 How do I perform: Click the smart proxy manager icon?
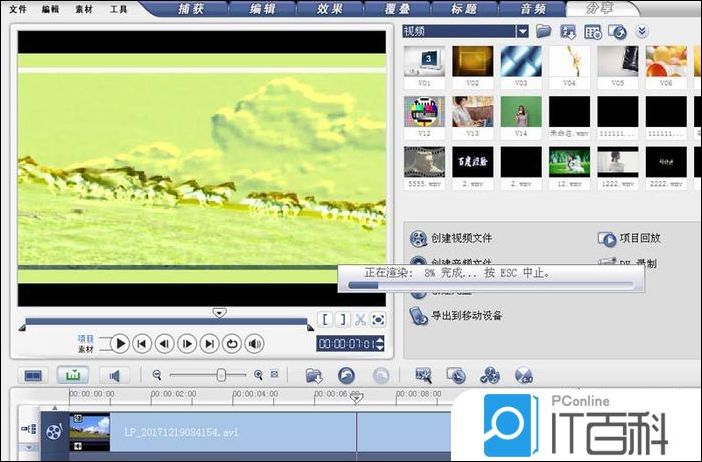[x=423, y=376]
